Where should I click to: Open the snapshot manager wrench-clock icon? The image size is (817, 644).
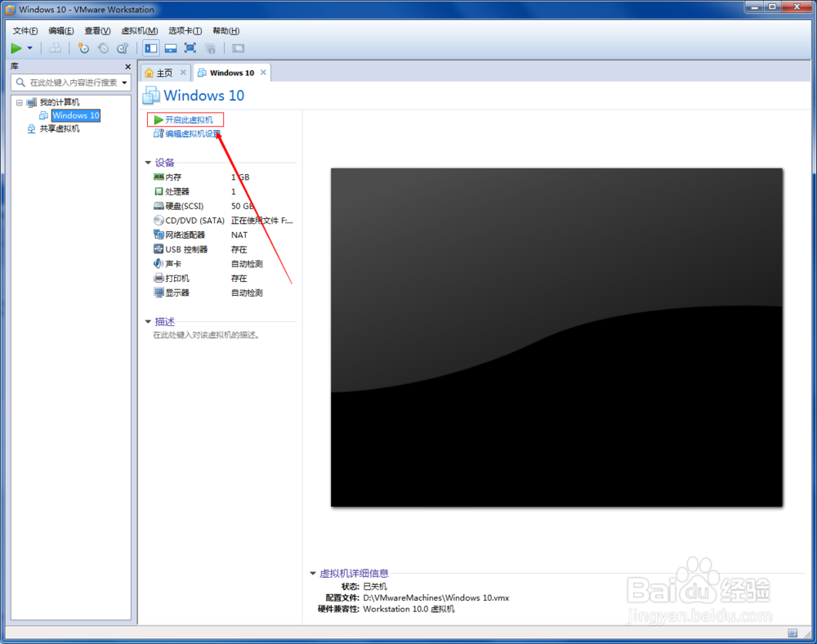(123, 48)
